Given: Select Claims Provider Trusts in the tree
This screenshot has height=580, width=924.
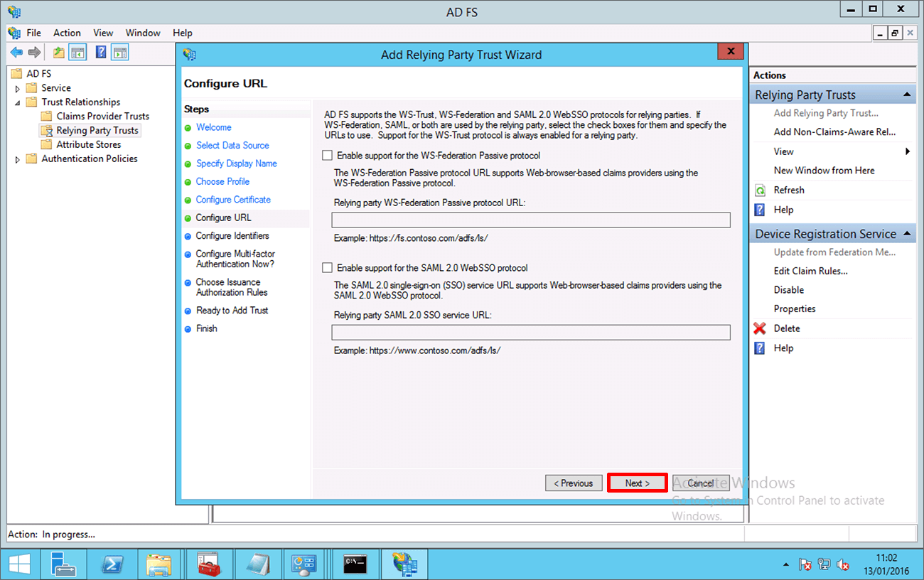Looking at the screenshot, I should (x=103, y=117).
